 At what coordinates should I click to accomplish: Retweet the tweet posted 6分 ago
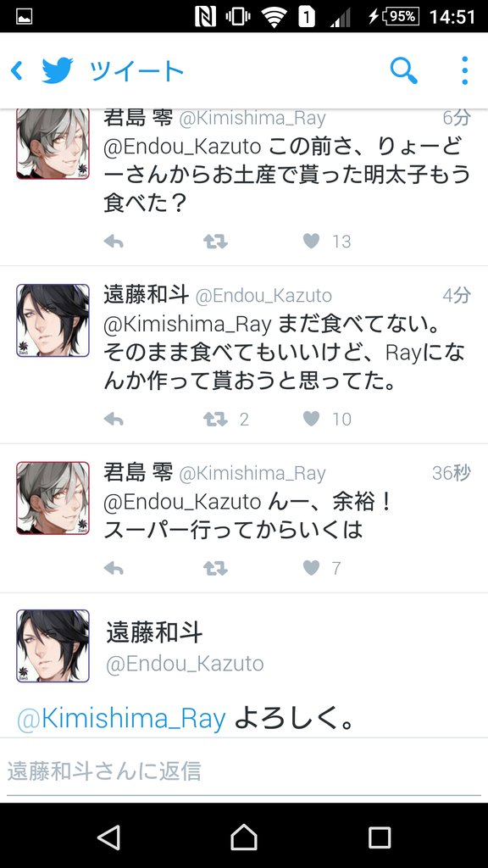point(215,242)
